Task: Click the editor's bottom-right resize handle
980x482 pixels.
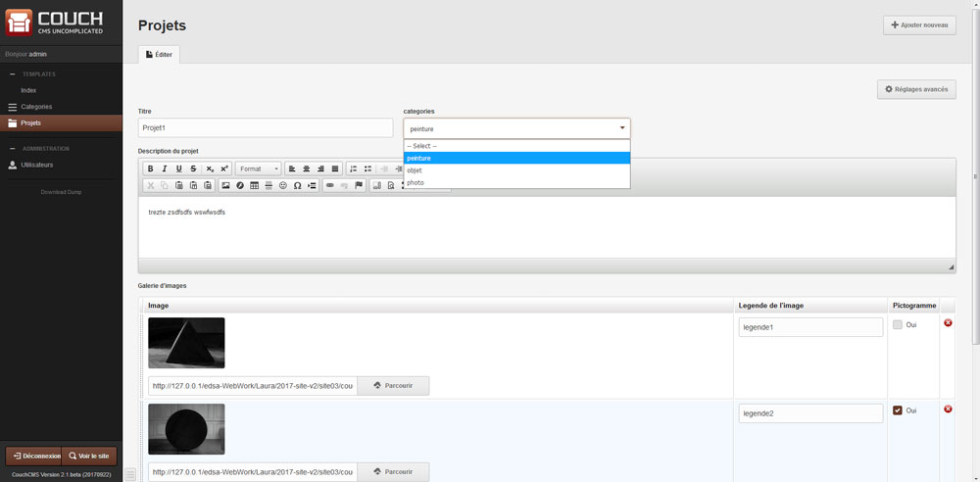Action: pyautogui.click(x=952, y=266)
